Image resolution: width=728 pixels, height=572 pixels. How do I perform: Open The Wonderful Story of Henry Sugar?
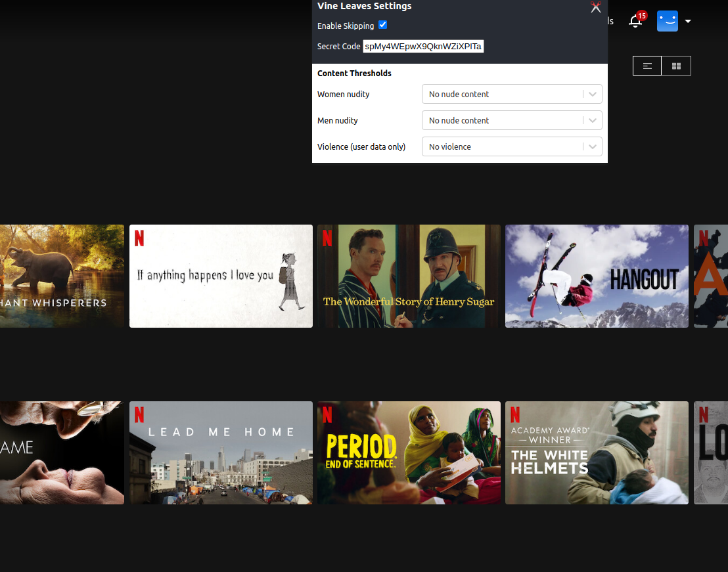[x=409, y=276]
